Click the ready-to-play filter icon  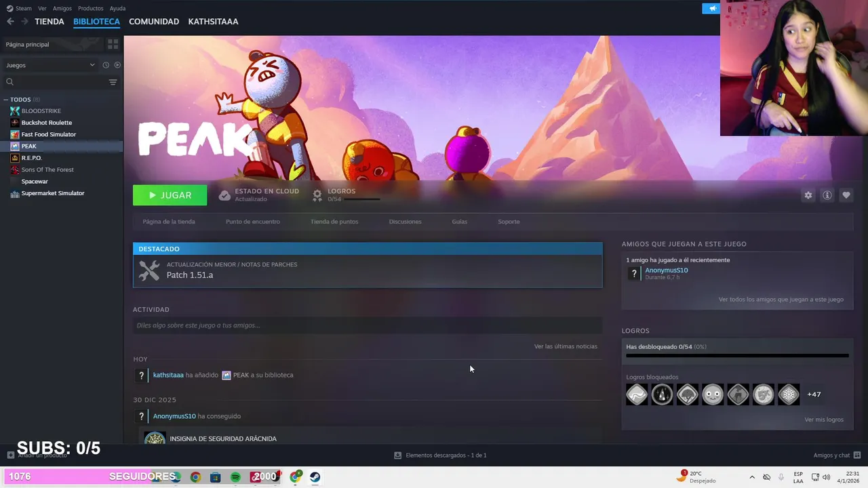pos(117,65)
